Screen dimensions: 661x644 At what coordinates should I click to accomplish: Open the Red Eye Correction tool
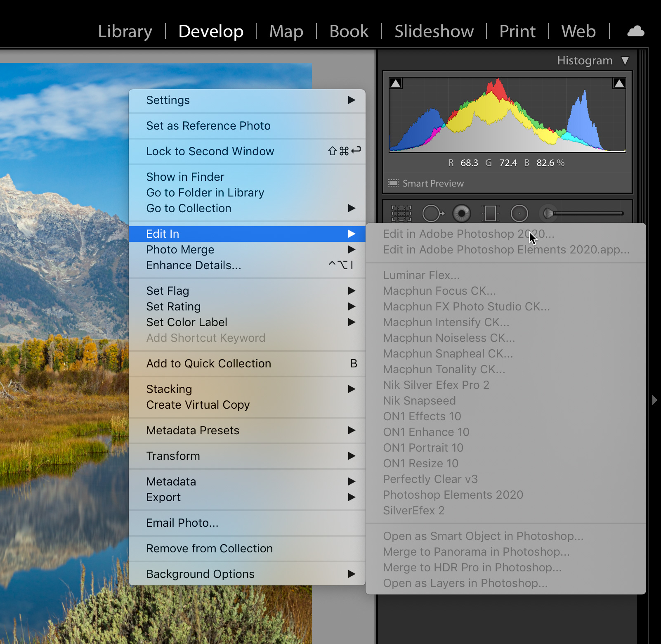461,213
